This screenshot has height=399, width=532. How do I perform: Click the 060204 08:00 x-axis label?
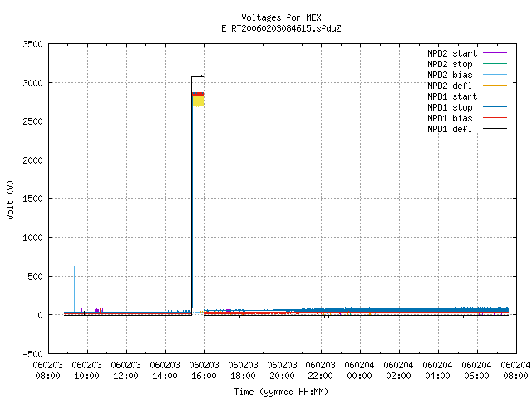[x=515, y=371]
